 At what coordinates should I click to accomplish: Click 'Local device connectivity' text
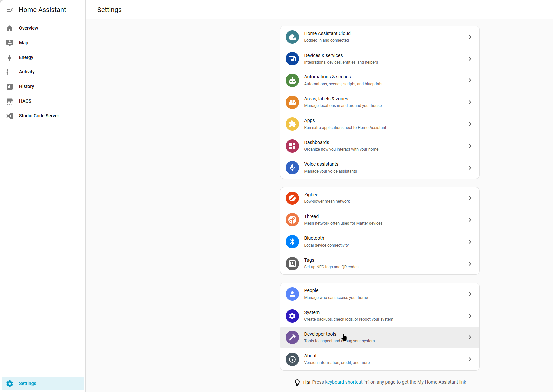pos(326,245)
